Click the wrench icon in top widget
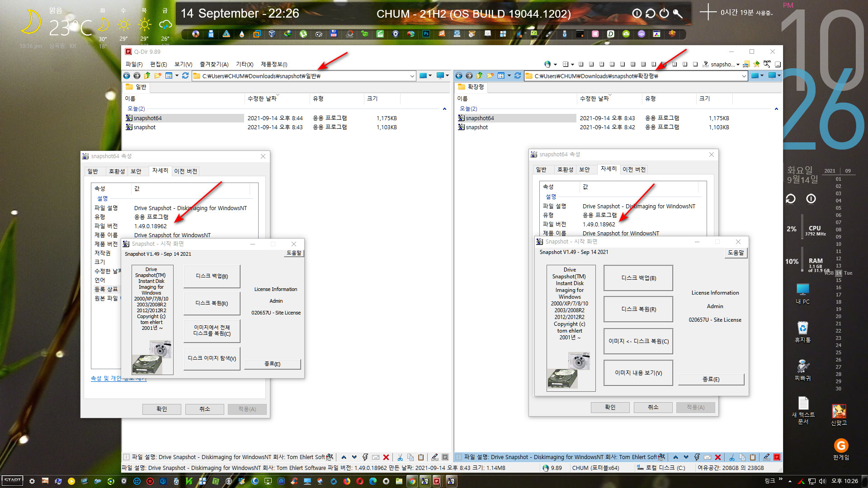 [677, 13]
